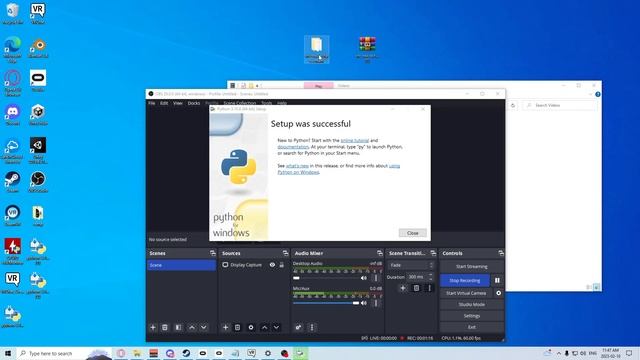Select Recycle Bin desktop icon

click(x=13, y=13)
